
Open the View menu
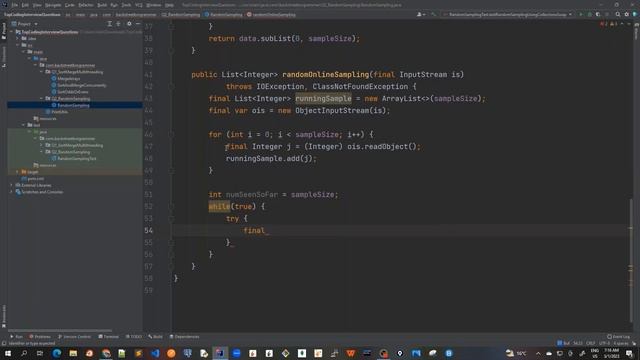[37, 5]
